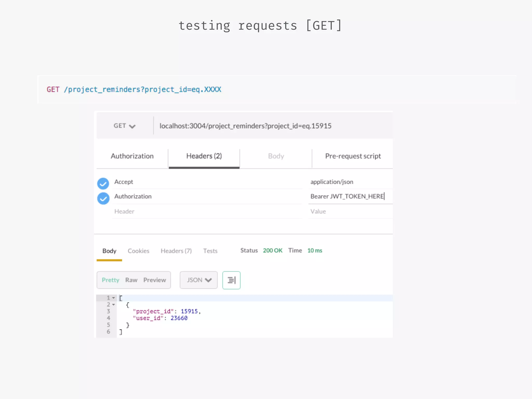The height and width of the screenshot is (399, 532).
Task: Switch to Preview response view
Action: click(155, 280)
